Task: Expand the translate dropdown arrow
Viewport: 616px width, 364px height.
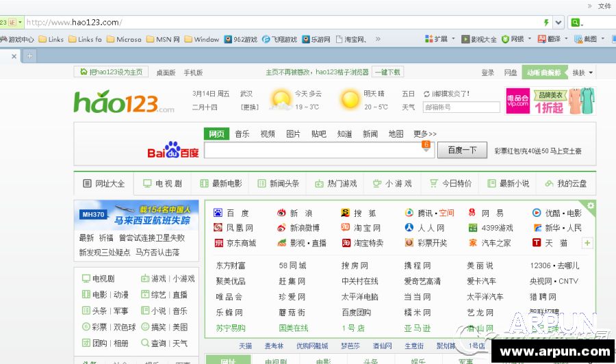Action: click(566, 39)
